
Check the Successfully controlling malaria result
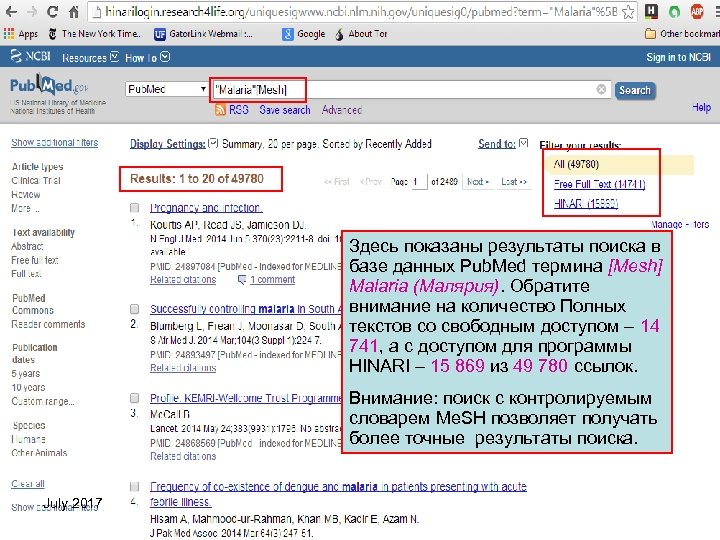(x=135, y=309)
